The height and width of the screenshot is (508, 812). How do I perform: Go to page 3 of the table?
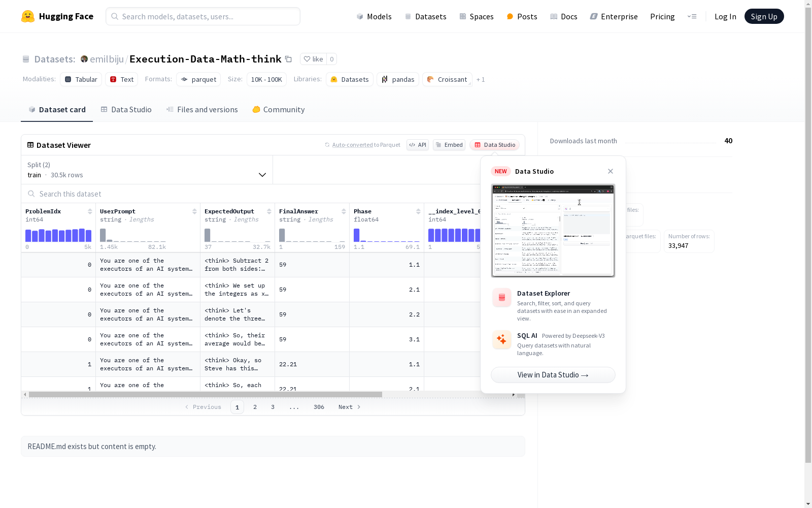(x=273, y=407)
